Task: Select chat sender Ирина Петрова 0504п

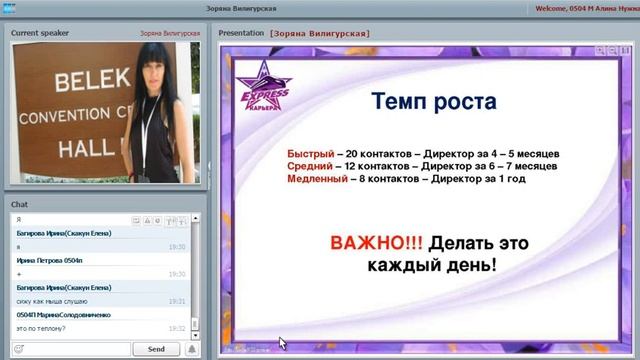Action: point(49,260)
